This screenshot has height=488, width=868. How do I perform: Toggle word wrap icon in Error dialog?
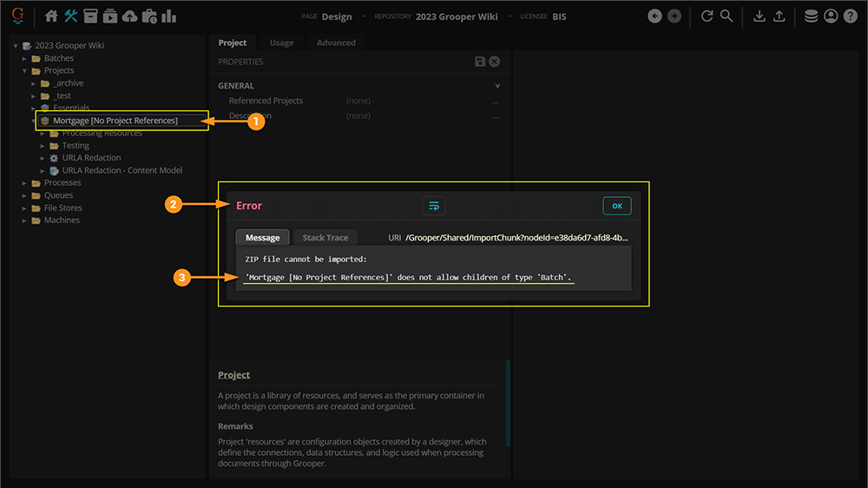point(434,206)
